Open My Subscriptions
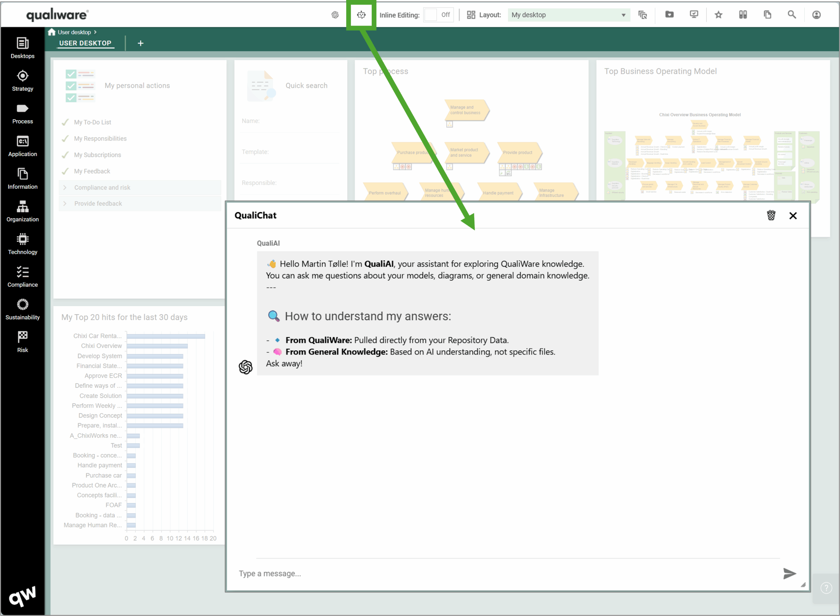This screenshot has height=616, width=840. (97, 155)
